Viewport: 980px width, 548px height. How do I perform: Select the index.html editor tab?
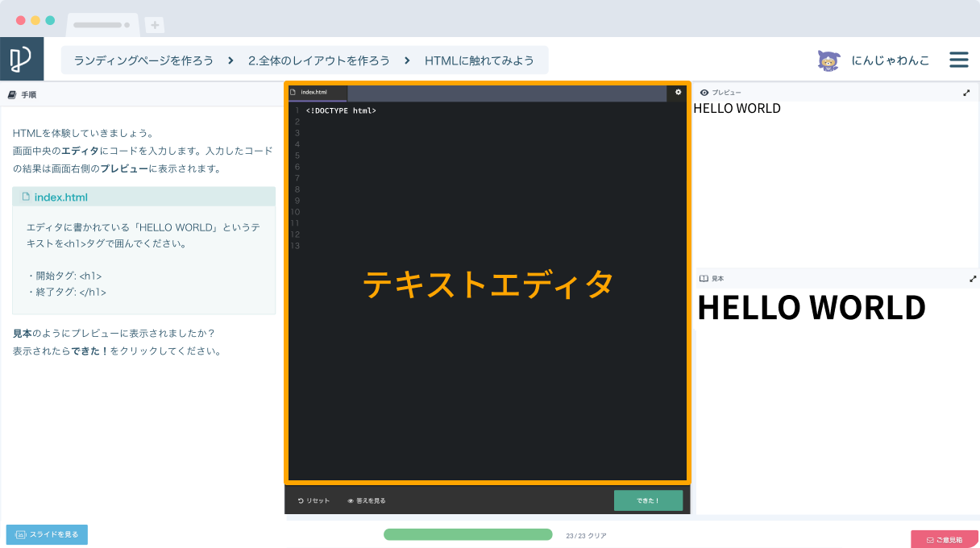[318, 93]
